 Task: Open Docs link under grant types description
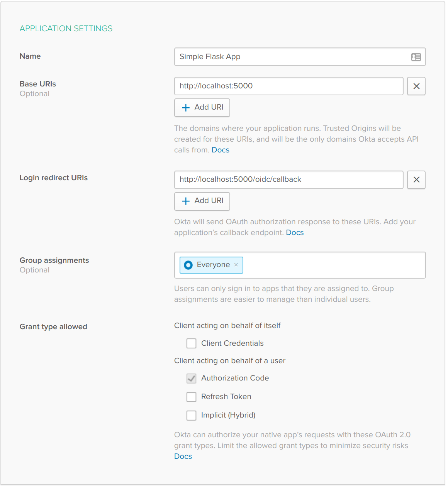coord(183,457)
